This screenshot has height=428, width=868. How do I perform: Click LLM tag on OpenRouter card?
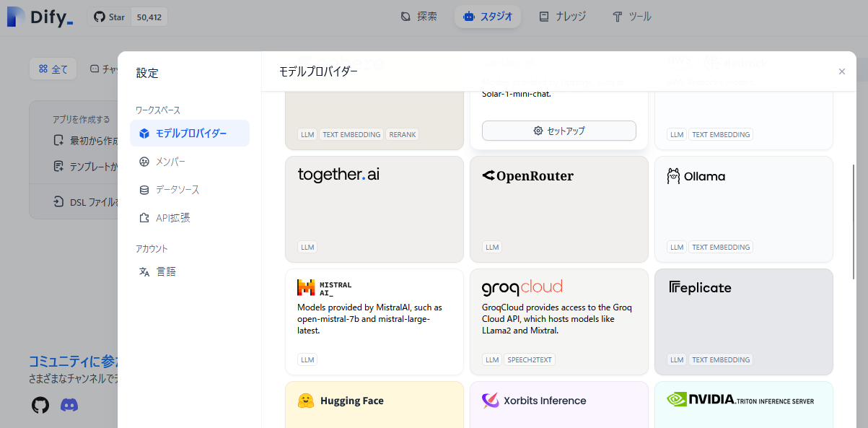tap(492, 247)
